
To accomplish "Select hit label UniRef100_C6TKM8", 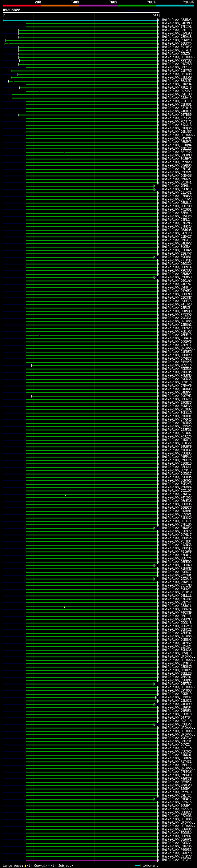I will pyautogui.click(x=177, y=74).
